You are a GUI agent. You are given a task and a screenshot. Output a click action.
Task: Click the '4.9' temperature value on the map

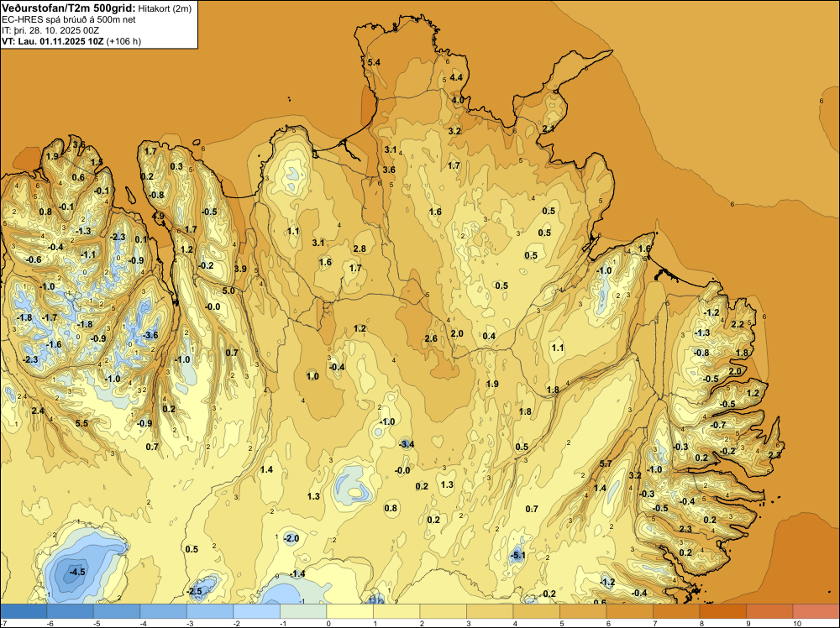coord(158,217)
